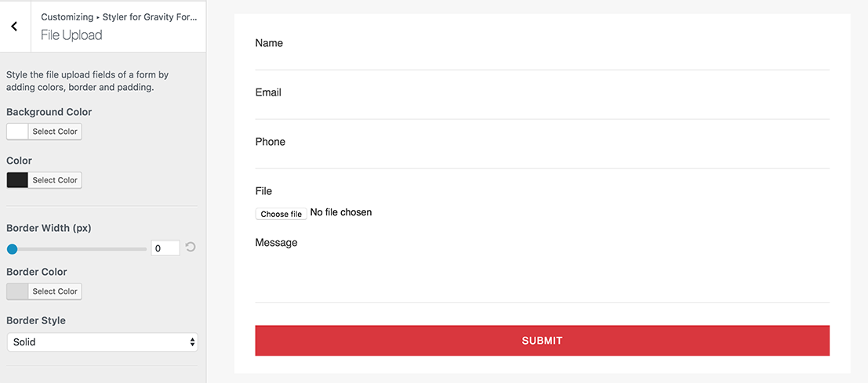Focus the Email input field
868x383 pixels.
click(x=542, y=110)
